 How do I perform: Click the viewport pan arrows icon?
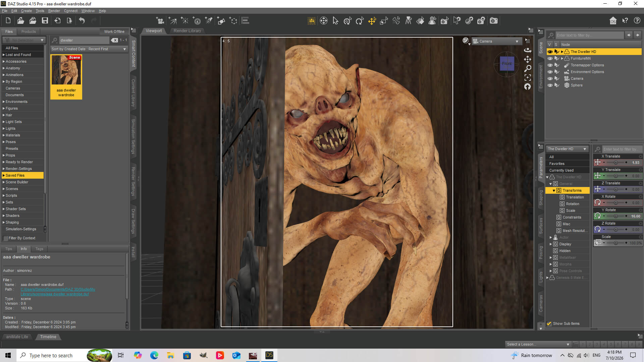pyautogui.click(x=528, y=59)
